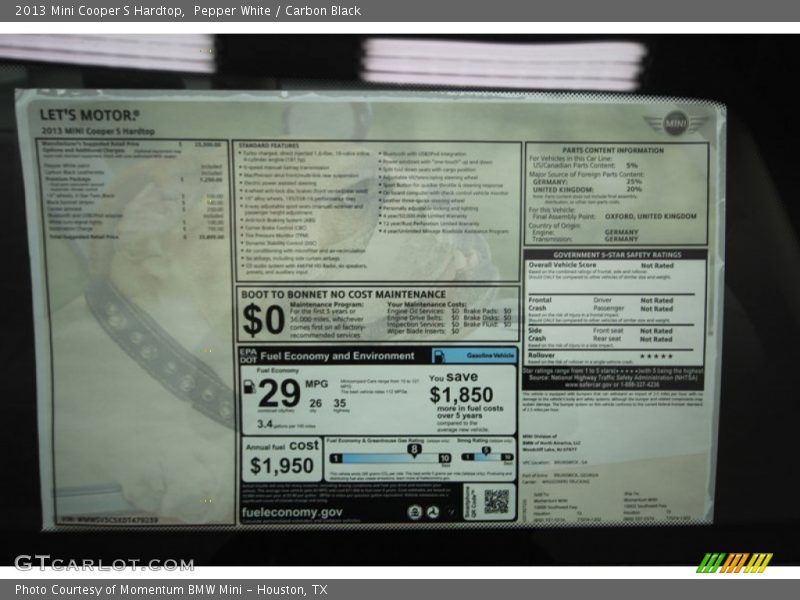
Task: Click the 'fueleconomy.gov' text
Action: [x=292, y=512]
